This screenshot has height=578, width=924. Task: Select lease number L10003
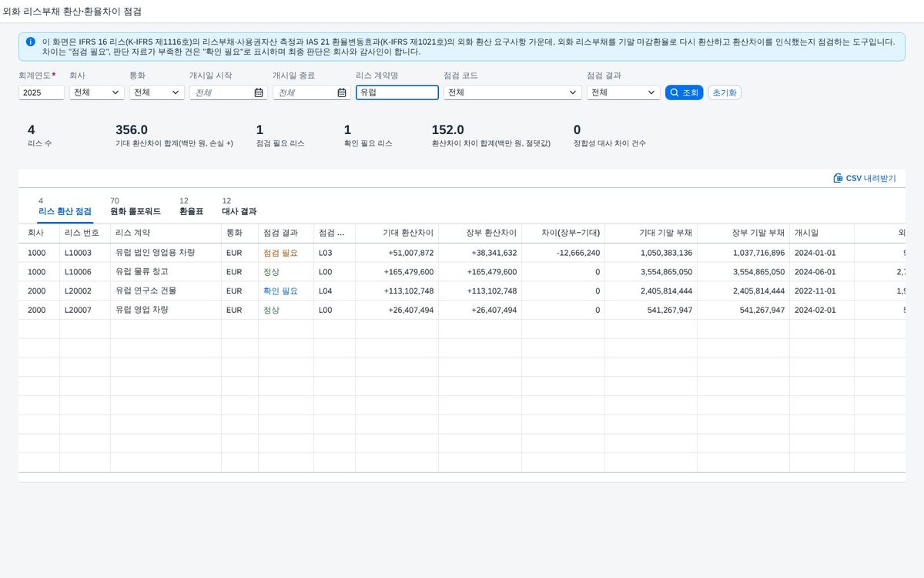(79, 253)
